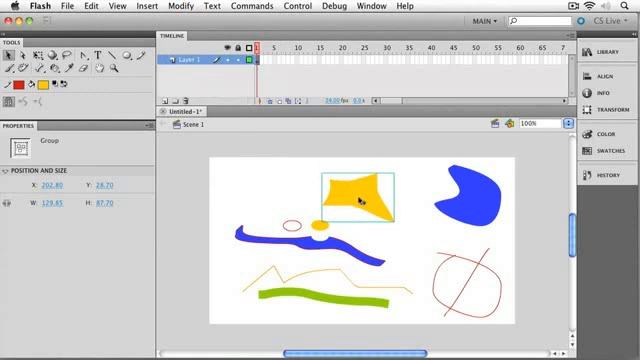Open stage zoom percentage dropdown arrow

click(568, 123)
